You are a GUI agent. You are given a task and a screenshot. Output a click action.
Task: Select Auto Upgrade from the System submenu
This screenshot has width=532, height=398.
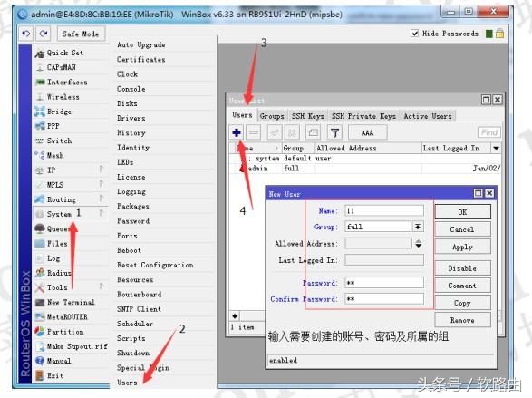[140, 44]
